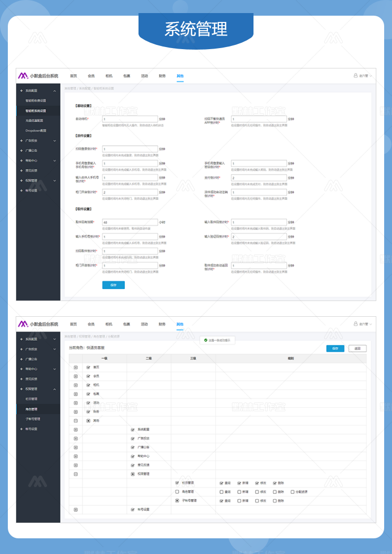Click the 帐号设置 sidebar icon on the role page
The height and width of the screenshot is (554, 392).
click(21, 429)
